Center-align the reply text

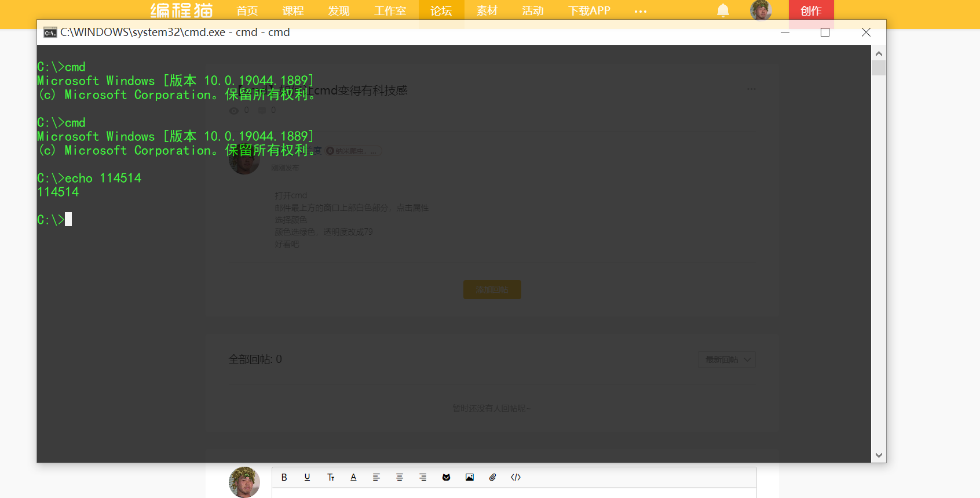pyautogui.click(x=400, y=477)
